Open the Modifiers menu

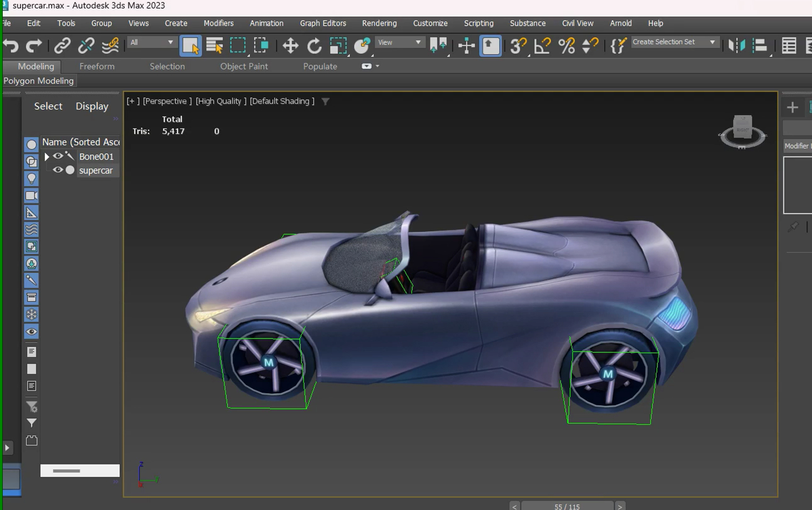(x=218, y=23)
